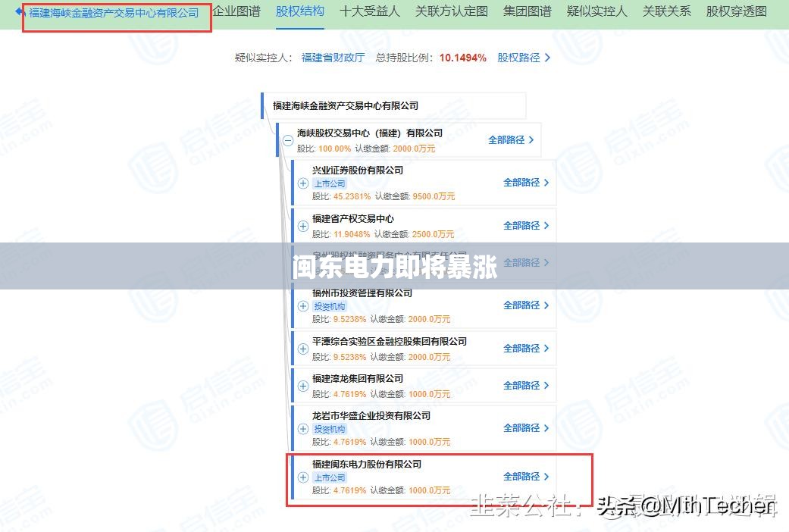This screenshot has height=532, width=789.
Task: Click 2500.0万元 subscribed amount
Action: pos(433,234)
